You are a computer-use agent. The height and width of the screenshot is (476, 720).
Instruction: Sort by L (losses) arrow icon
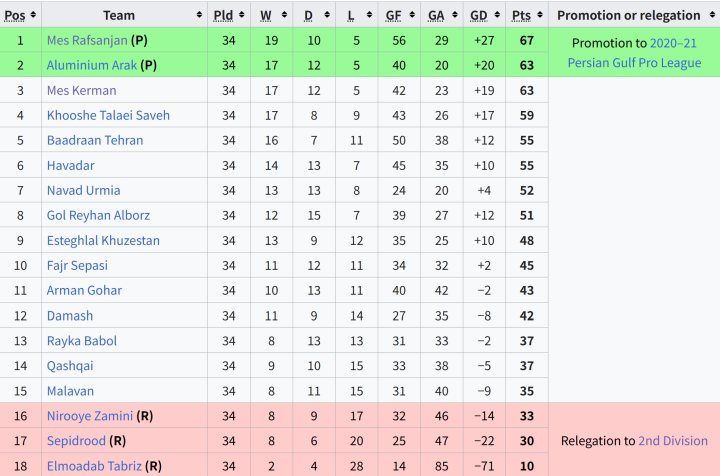pyautogui.click(x=369, y=15)
